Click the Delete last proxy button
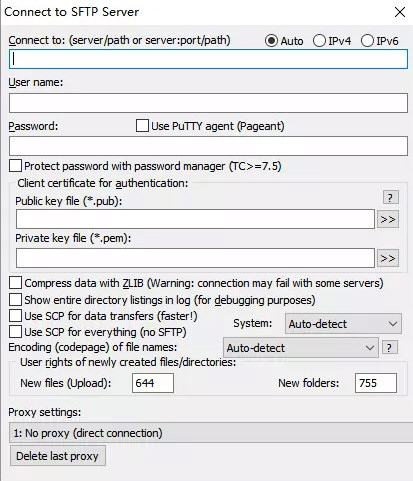This screenshot has width=413, height=481. pyautogui.click(x=57, y=456)
